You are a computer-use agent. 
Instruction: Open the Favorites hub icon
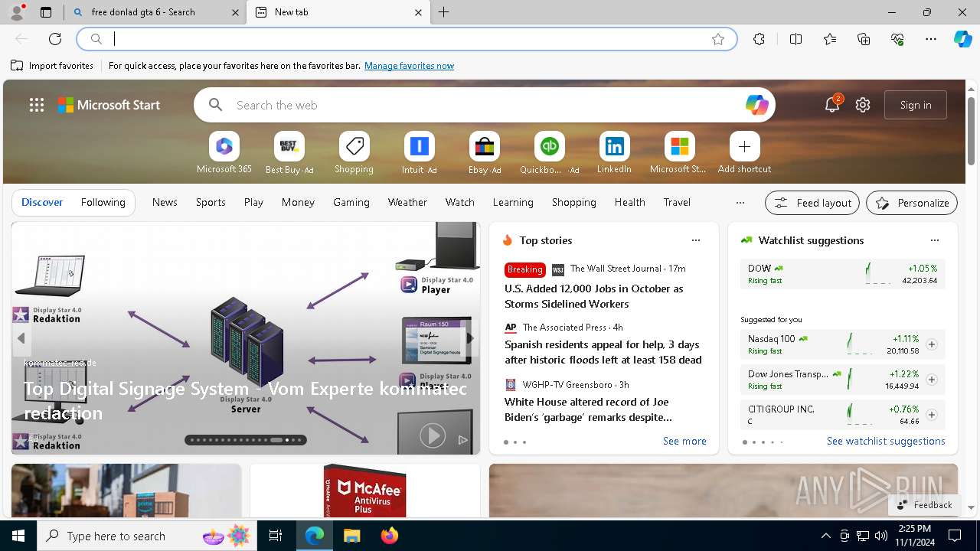(830, 39)
